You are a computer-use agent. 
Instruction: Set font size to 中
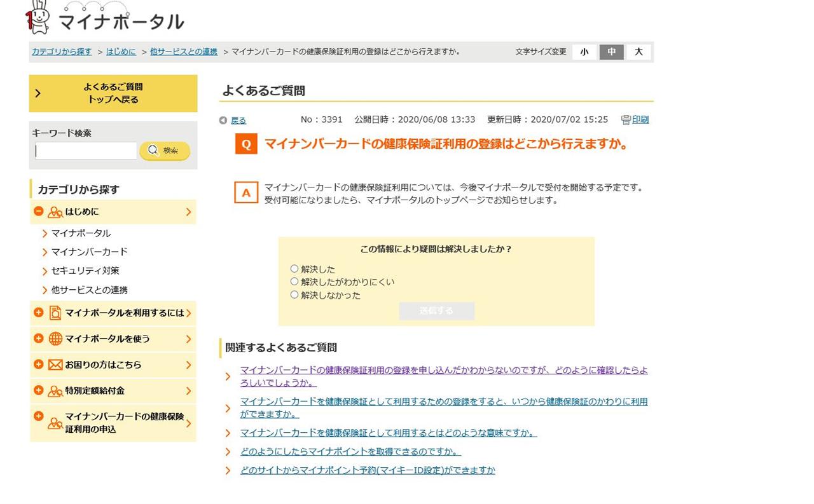611,52
